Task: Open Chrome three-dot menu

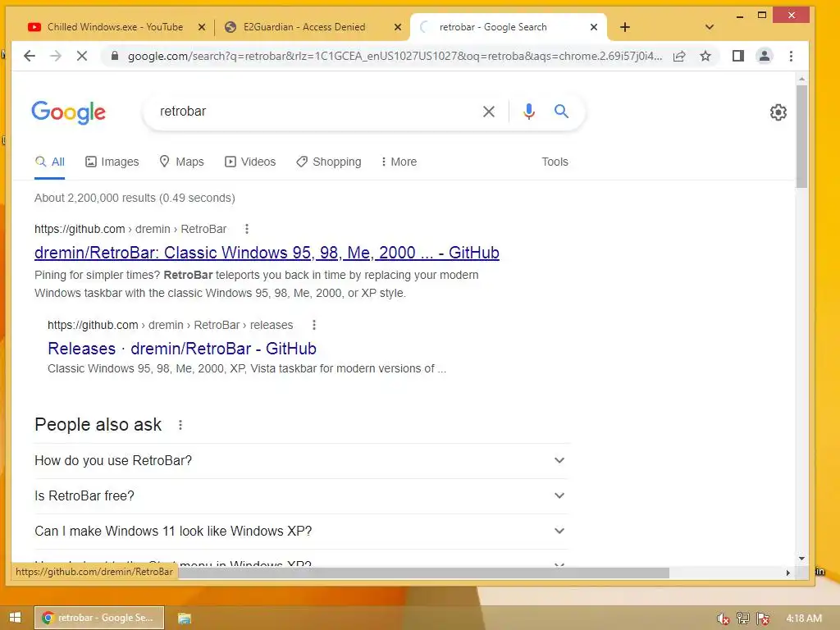Action: pos(792,56)
